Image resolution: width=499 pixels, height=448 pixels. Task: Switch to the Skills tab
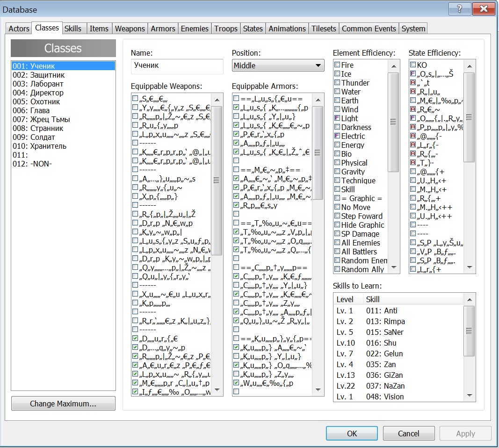pyautogui.click(x=73, y=29)
